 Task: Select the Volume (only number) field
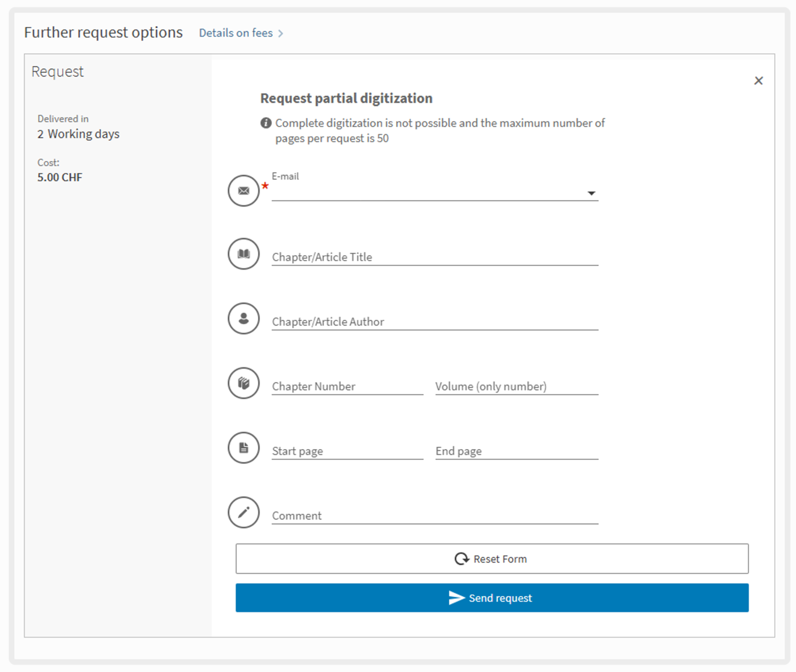point(516,387)
